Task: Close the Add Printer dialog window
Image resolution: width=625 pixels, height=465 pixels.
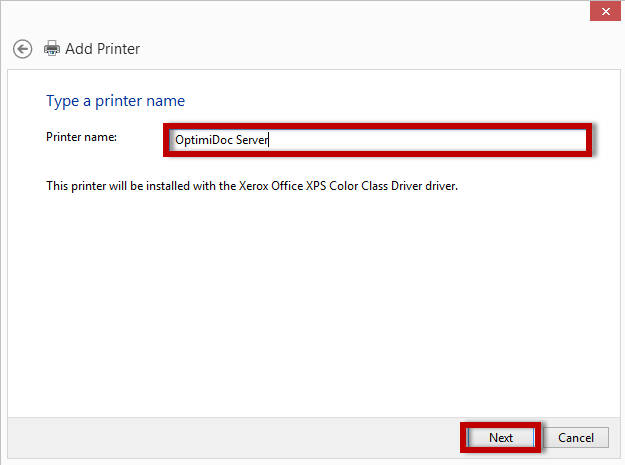Action: (601, 10)
